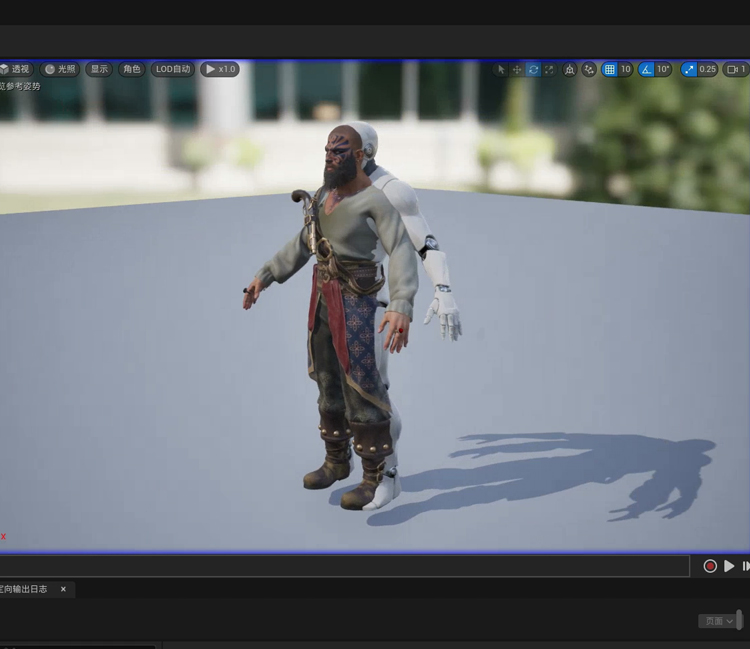The width and height of the screenshot is (750, 649).
Task: Click the camera speed icon
Action: tap(736, 70)
